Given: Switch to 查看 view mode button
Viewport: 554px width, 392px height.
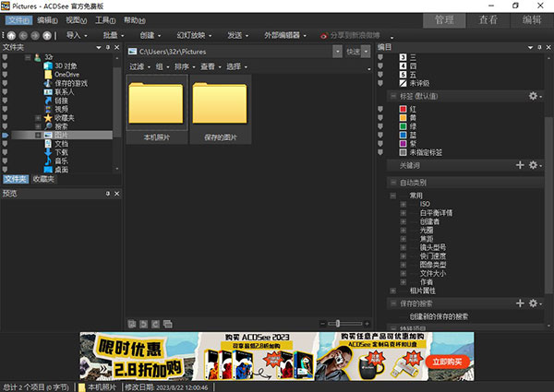Looking at the screenshot, I should point(487,19).
